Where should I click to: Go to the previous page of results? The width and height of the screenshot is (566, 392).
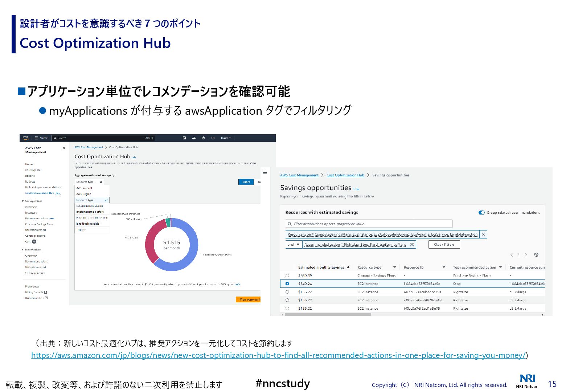click(512, 255)
